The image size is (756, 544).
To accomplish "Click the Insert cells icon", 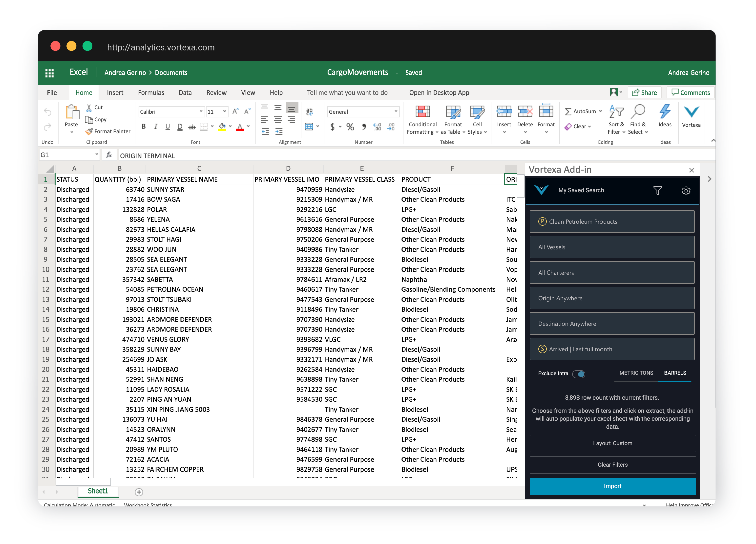I will click(504, 112).
